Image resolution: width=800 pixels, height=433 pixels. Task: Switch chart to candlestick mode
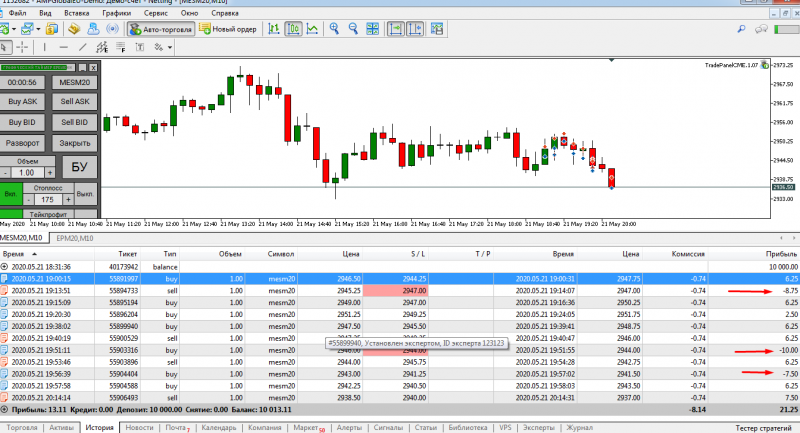point(293,29)
